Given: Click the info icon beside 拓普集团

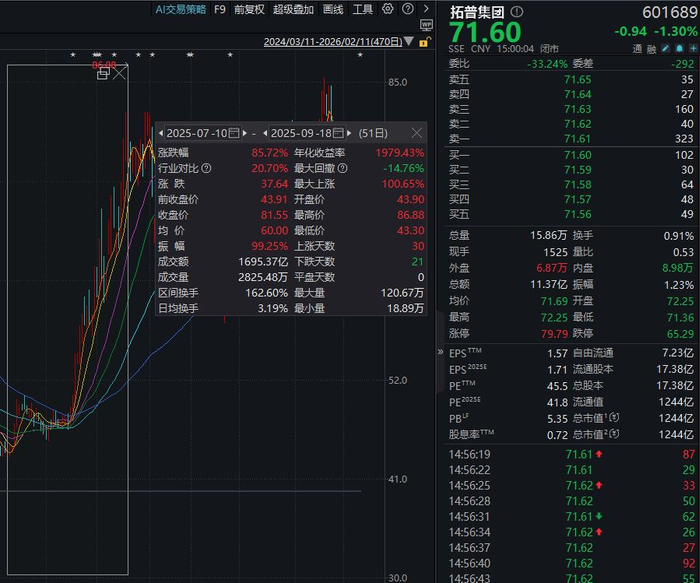Looking at the screenshot, I should (x=517, y=12).
